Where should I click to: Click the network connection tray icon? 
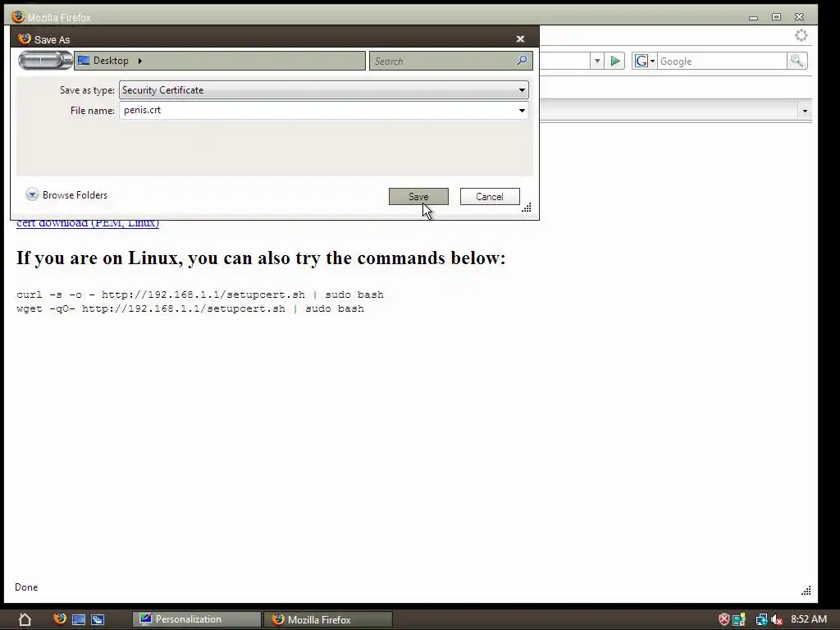click(761, 620)
